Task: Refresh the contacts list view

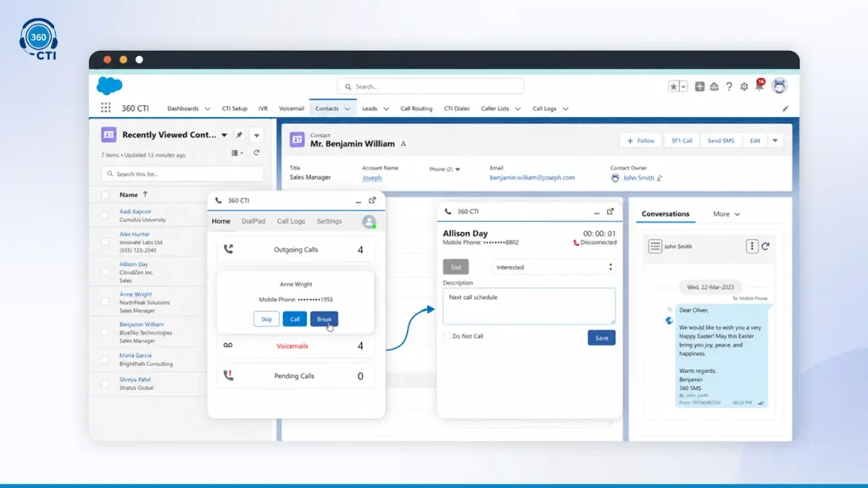Action: click(256, 152)
